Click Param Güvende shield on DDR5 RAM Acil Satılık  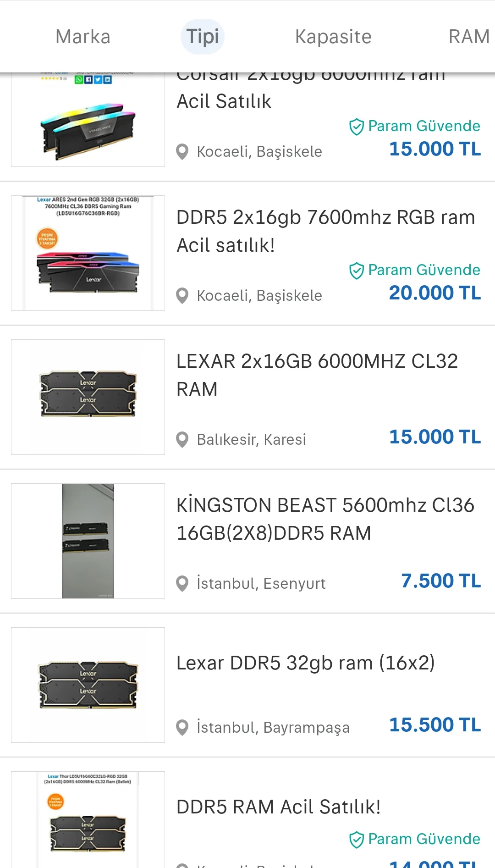click(357, 840)
